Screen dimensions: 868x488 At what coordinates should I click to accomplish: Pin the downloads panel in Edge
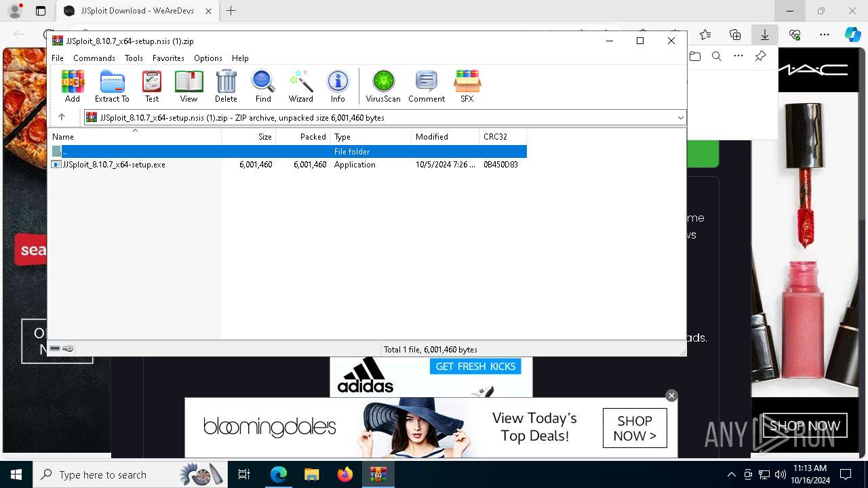tap(760, 56)
